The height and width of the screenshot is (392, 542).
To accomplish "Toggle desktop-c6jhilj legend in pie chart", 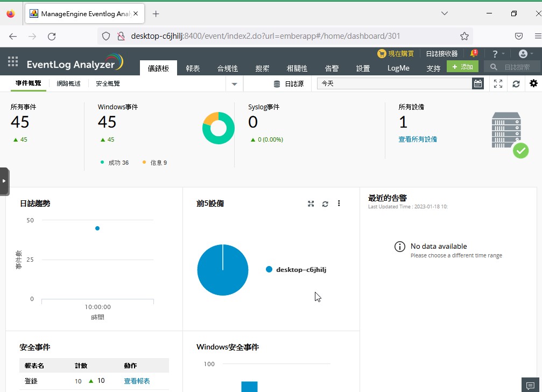I will point(296,269).
